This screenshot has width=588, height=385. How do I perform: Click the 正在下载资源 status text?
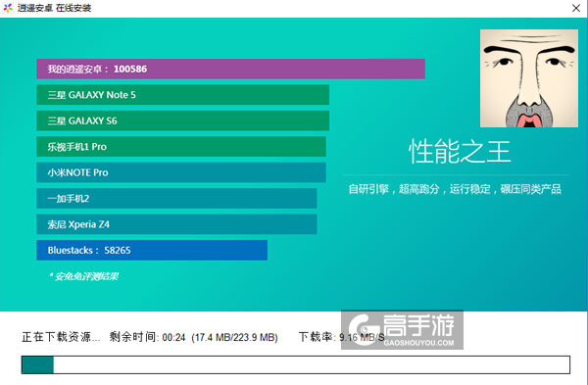click(x=61, y=337)
